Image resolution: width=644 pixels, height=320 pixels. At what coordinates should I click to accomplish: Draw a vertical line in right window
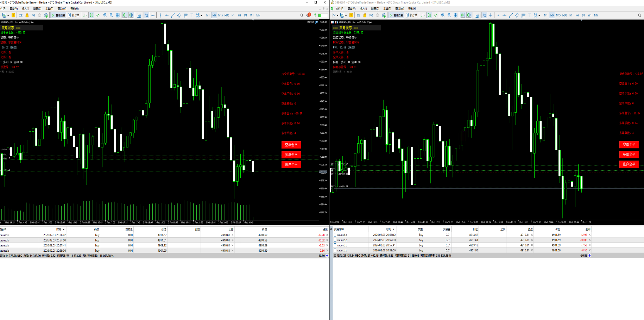[x=498, y=15]
